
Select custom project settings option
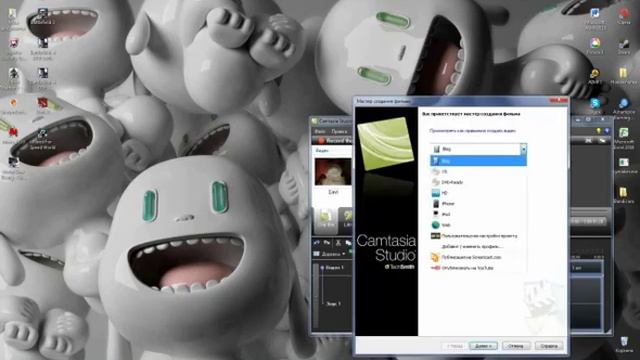tap(478, 236)
